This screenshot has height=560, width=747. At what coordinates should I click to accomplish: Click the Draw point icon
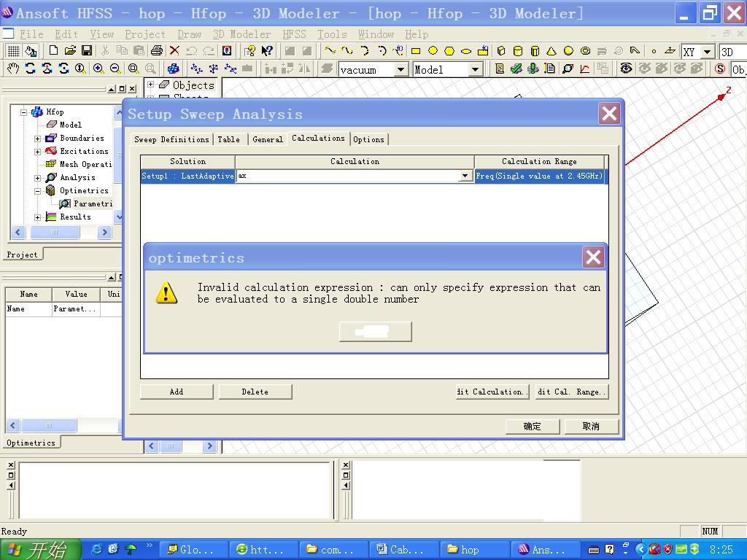(x=654, y=51)
